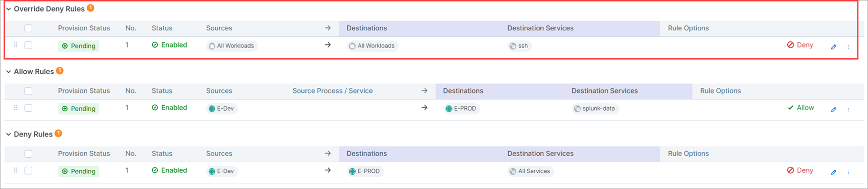Viewport: 868px width, 189px height.
Task: Collapse the Override Deny Rules section
Action: tap(9, 9)
